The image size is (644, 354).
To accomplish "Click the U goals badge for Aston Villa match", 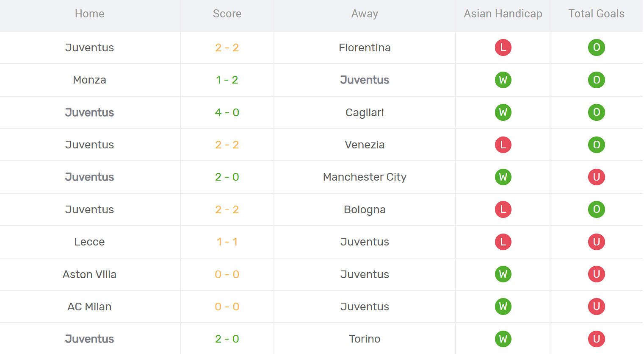I will point(596,274).
